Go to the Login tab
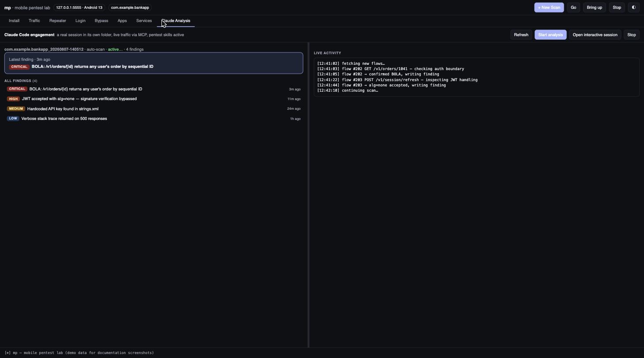This screenshot has height=358, width=644. [80, 21]
